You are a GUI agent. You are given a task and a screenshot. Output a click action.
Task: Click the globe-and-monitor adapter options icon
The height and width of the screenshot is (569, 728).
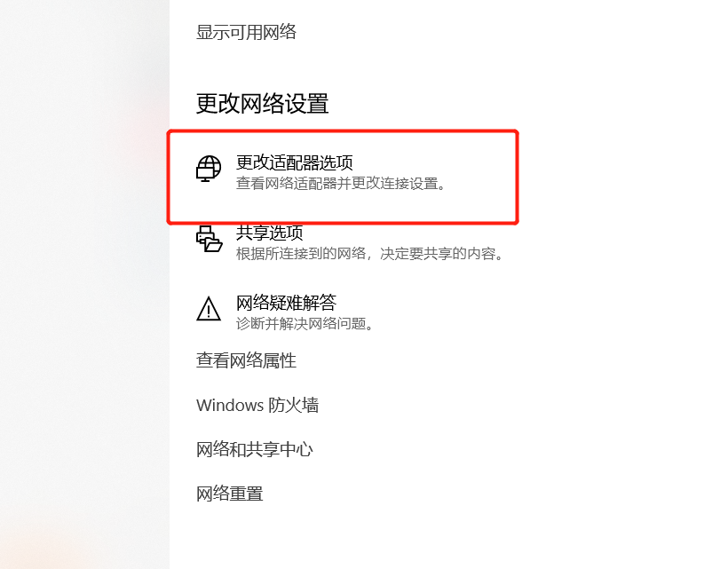click(x=209, y=169)
